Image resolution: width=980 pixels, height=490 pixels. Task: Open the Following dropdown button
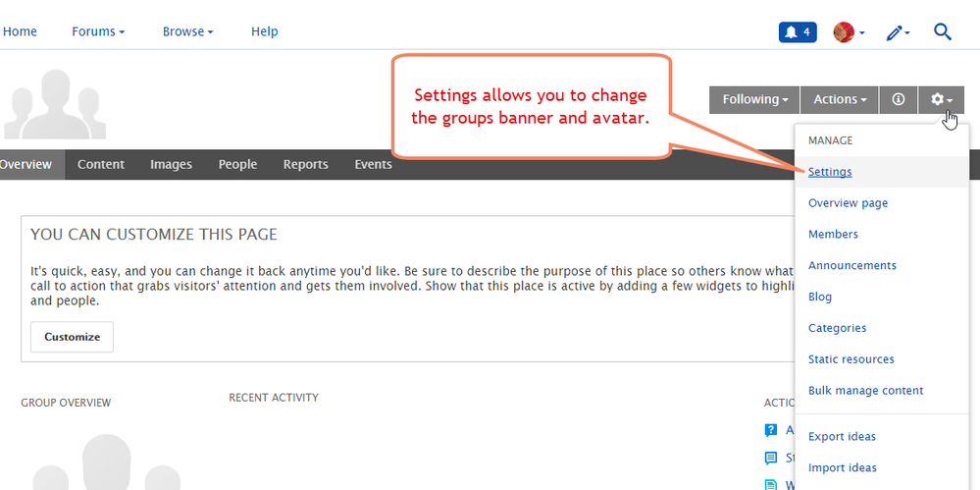(x=754, y=99)
